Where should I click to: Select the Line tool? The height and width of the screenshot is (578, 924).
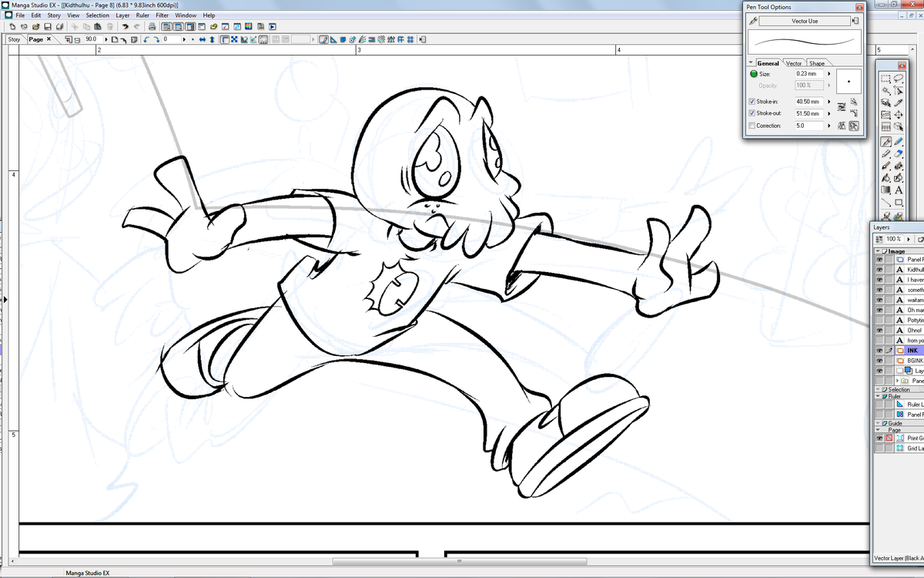pyautogui.click(x=886, y=202)
